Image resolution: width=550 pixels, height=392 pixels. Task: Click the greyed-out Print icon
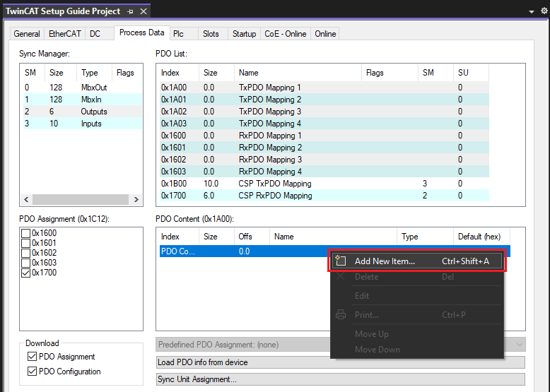341,314
